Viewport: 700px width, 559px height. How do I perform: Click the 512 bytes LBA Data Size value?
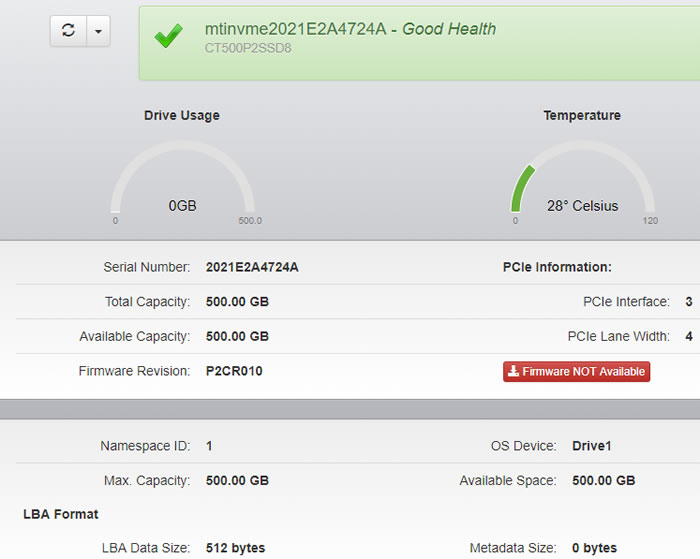click(235, 548)
